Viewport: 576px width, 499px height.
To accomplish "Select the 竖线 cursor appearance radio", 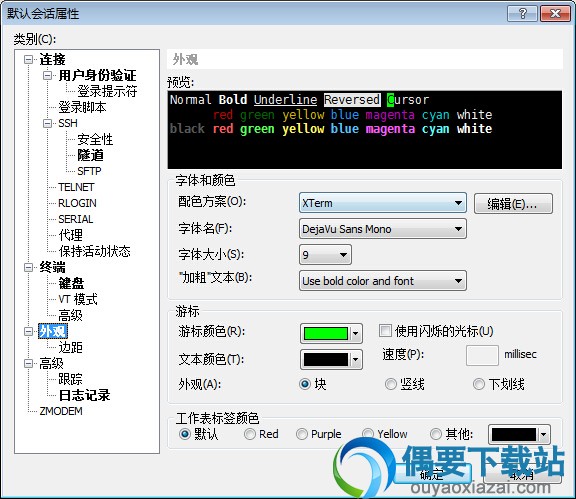I will [x=390, y=384].
